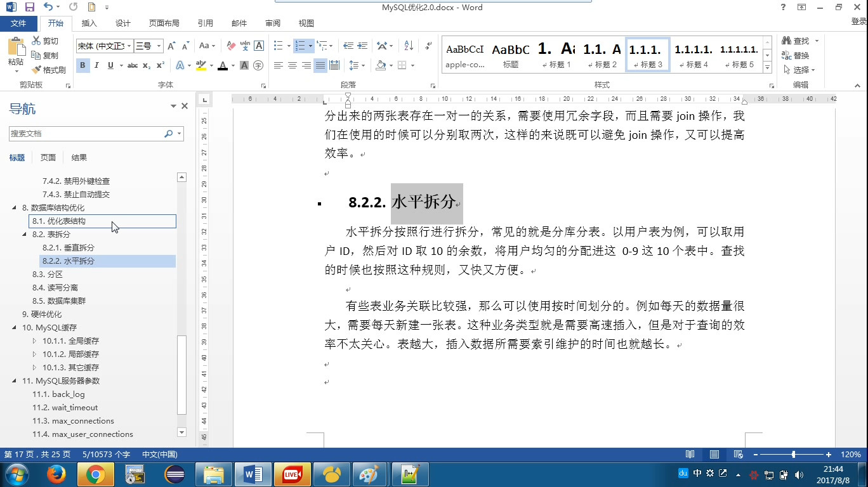Click the Multilevel List icon
868x487 pixels.
pos(321,46)
